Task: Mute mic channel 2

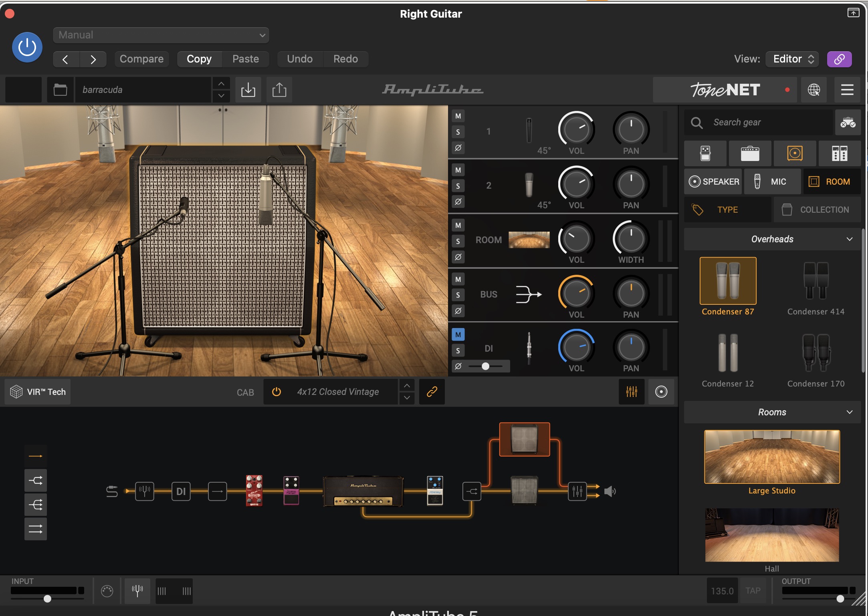Action: click(458, 170)
